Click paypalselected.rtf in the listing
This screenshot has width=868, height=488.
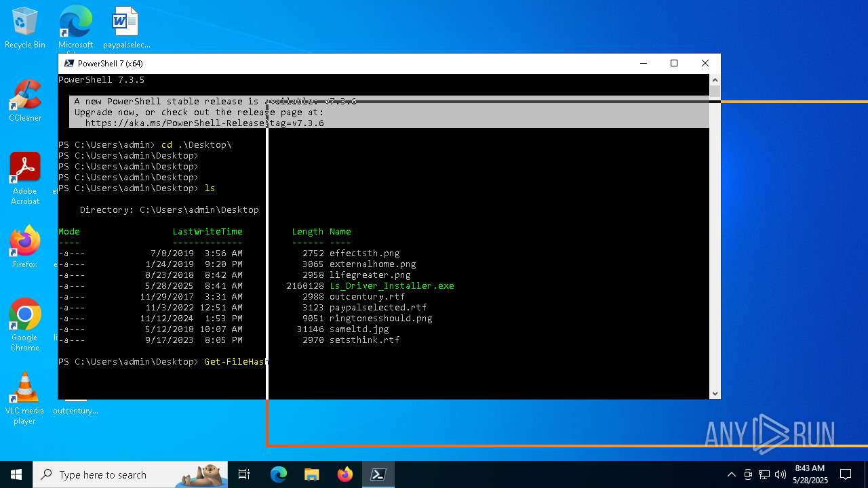pos(378,308)
